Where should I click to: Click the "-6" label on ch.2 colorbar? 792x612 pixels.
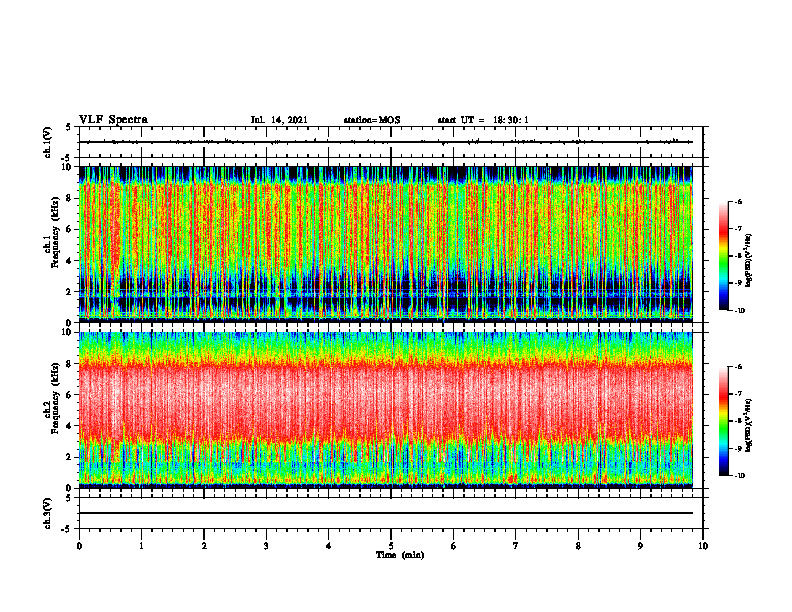pos(738,367)
